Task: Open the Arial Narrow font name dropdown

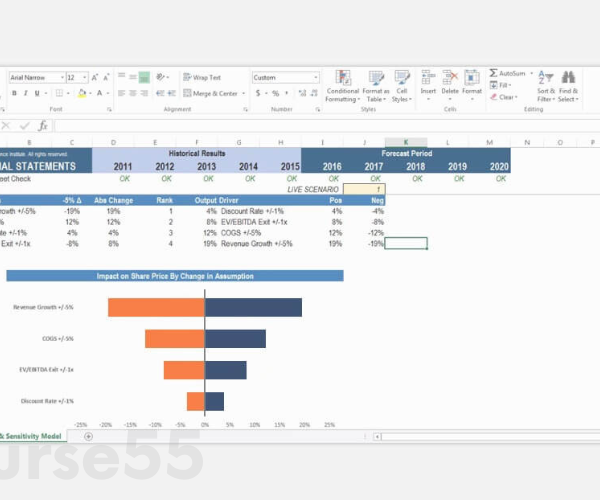Action: [62, 78]
